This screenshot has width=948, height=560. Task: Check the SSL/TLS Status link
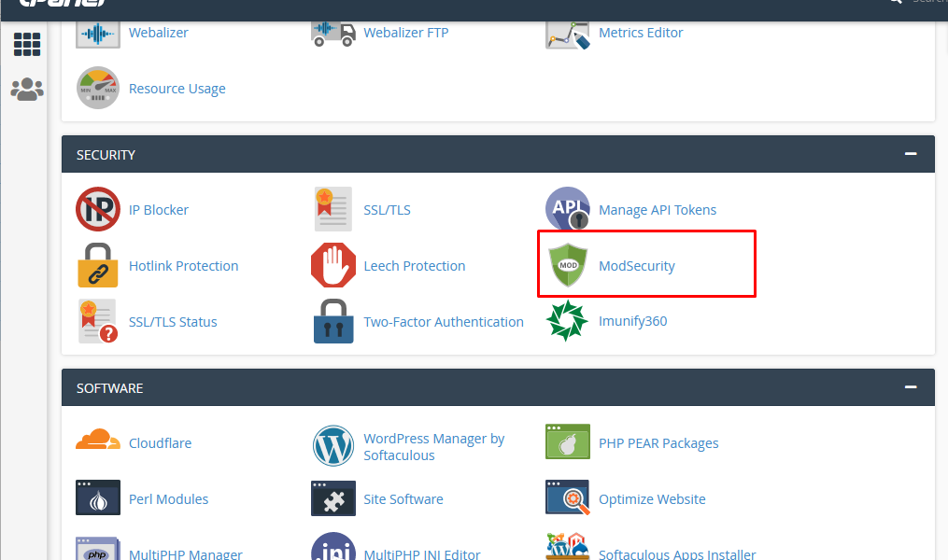[173, 322]
